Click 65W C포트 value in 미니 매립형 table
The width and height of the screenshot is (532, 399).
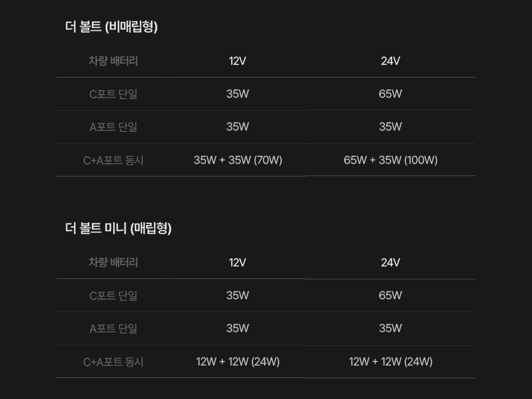pyautogui.click(x=390, y=295)
